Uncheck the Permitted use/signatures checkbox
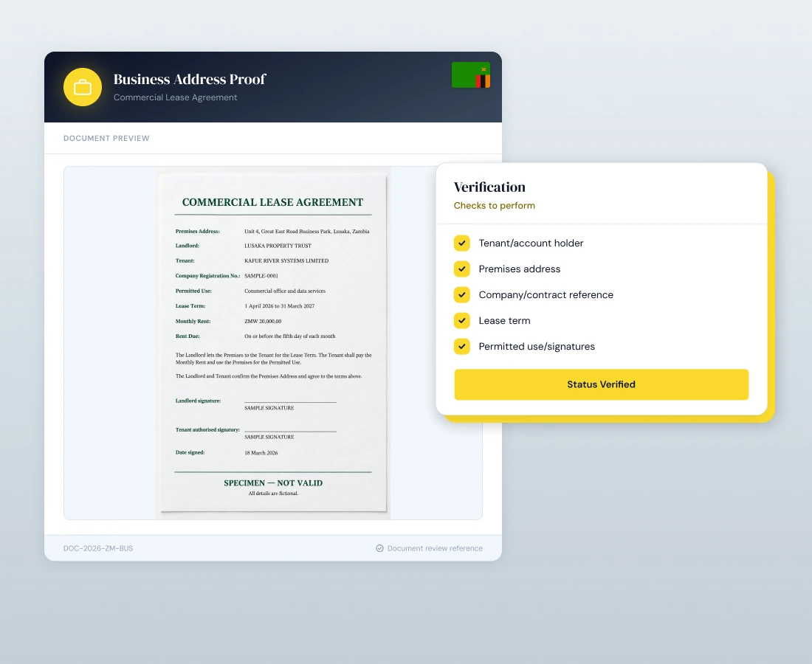This screenshot has width=812, height=664. click(462, 346)
